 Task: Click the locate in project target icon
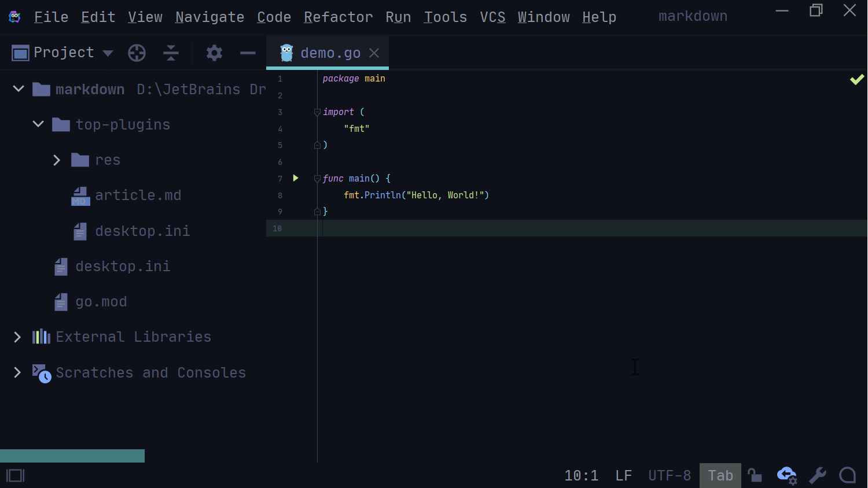(137, 53)
